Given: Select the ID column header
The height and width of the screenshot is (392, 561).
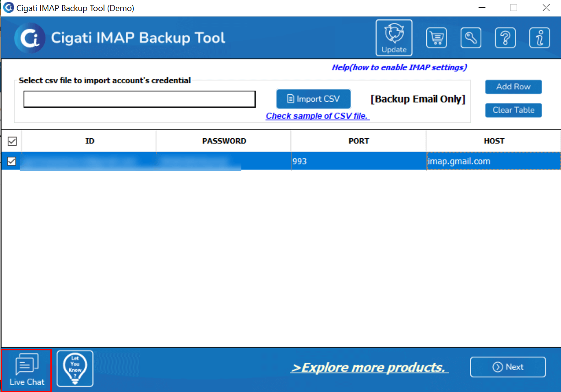Looking at the screenshot, I should (89, 141).
